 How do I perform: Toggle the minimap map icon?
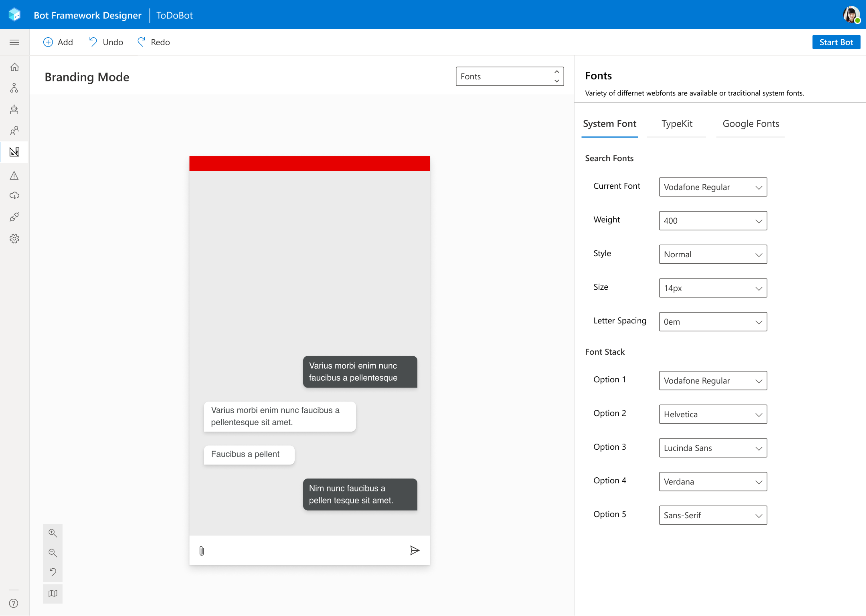(53, 594)
